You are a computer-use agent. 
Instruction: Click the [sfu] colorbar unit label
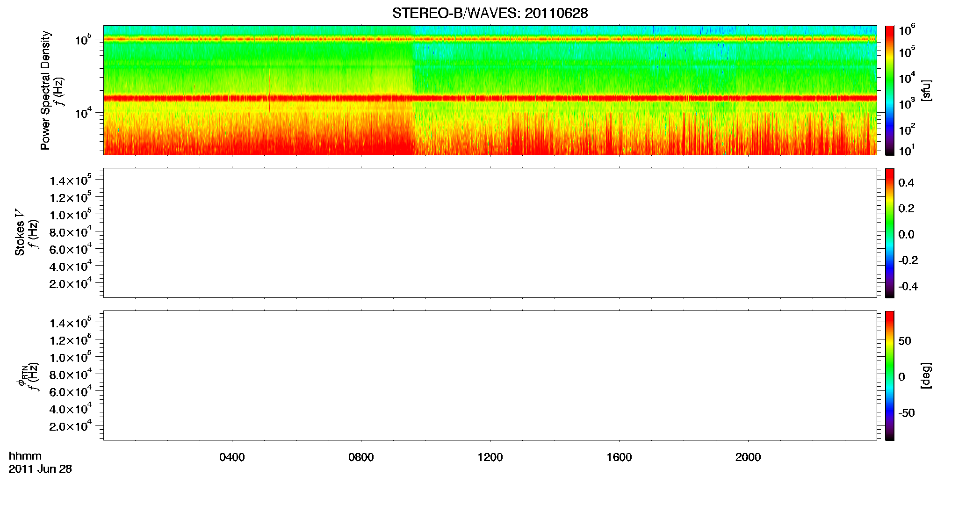point(926,90)
